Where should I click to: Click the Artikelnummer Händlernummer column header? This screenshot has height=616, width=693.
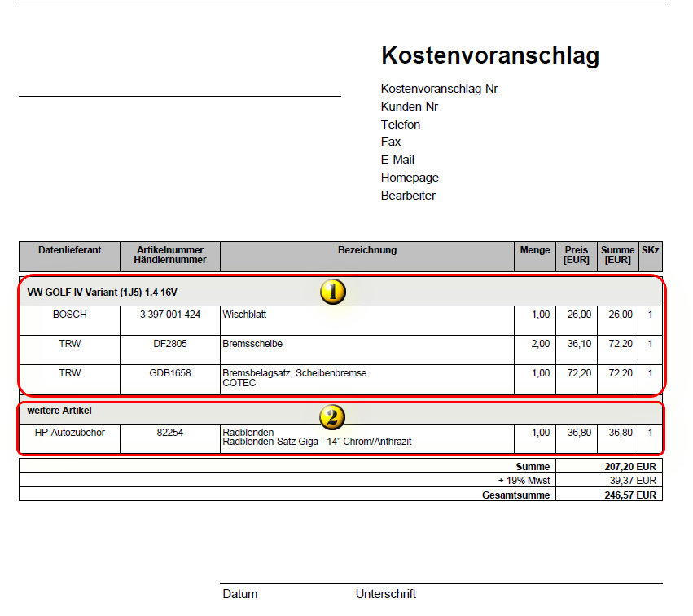(x=170, y=255)
